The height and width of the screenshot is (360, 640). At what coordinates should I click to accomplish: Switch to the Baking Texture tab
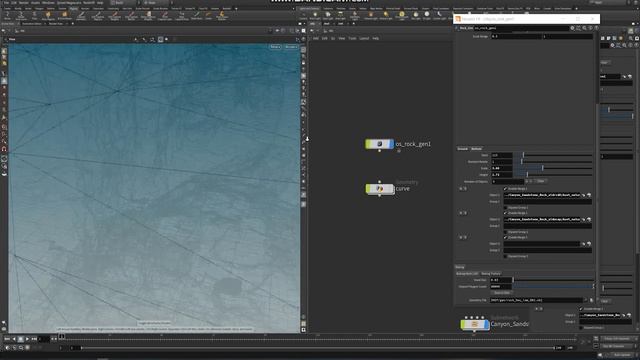tap(491, 273)
